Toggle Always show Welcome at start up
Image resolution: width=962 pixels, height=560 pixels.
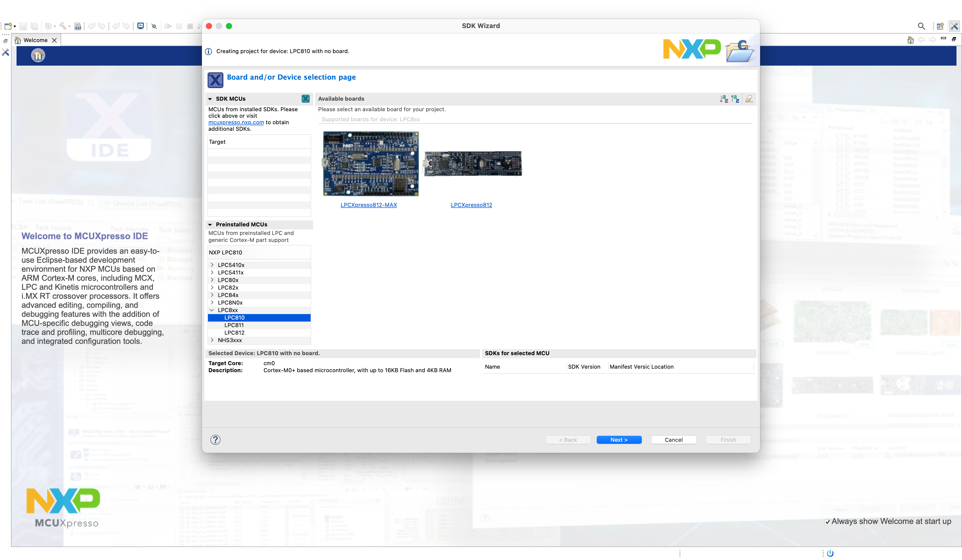pos(827,522)
